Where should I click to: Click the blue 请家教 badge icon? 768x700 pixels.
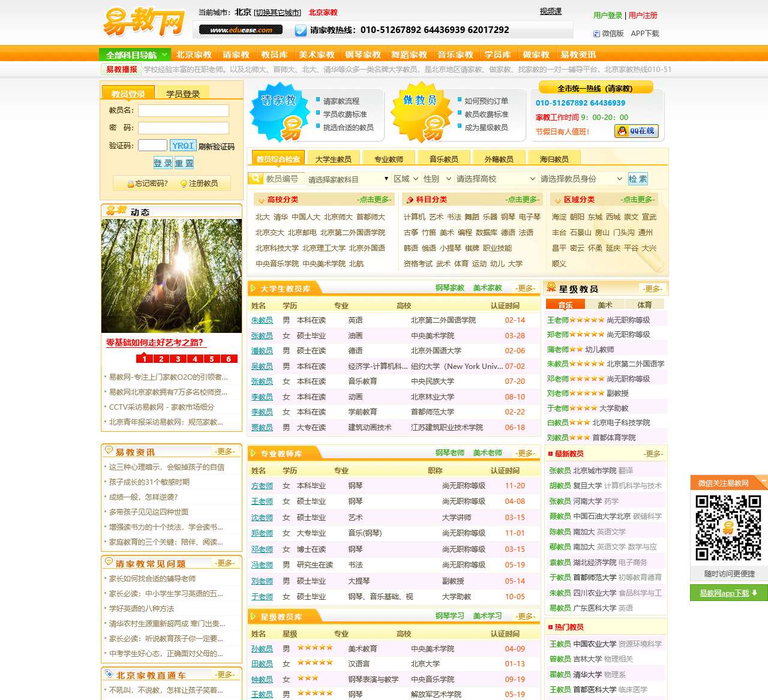tap(280, 114)
